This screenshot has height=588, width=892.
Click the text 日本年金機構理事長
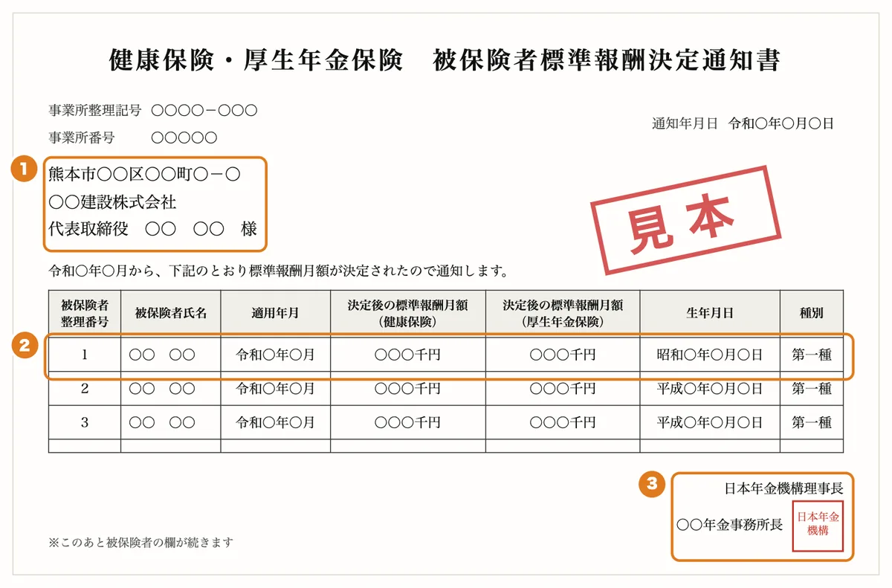pos(783,488)
